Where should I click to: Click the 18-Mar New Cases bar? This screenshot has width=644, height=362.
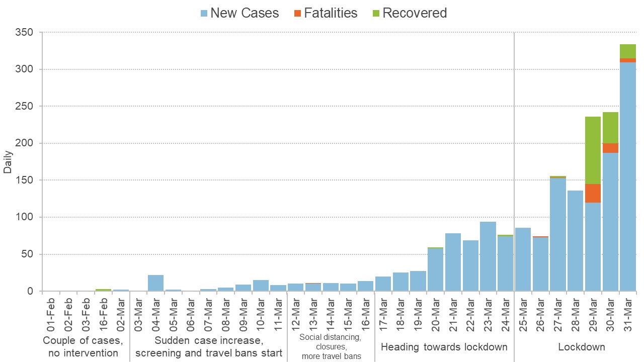coord(400,282)
